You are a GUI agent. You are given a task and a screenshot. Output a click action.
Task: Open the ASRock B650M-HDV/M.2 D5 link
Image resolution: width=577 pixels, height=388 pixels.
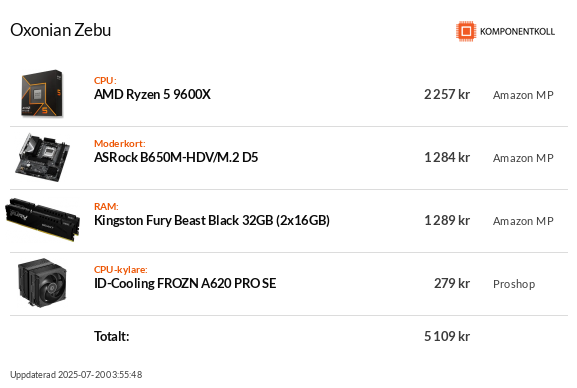pyautogui.click(x=176, y=158)
